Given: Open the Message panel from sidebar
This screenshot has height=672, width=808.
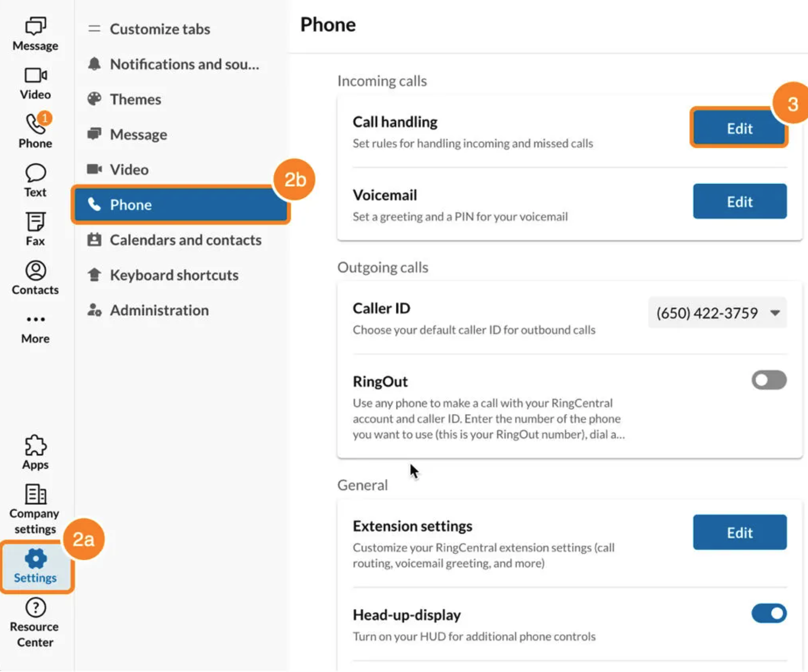Looking at the screenshot, I should (35, 31).
